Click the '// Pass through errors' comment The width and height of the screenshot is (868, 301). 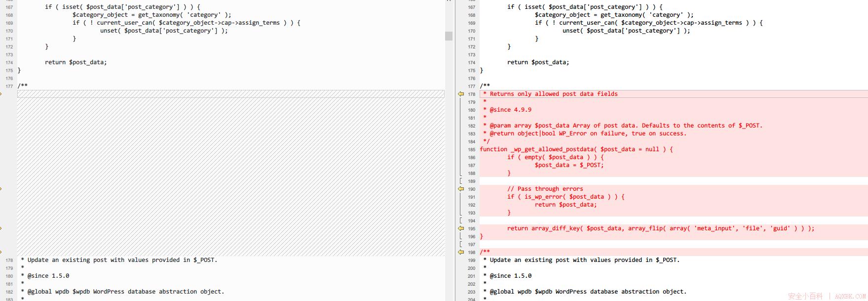(x=545, y=189)
